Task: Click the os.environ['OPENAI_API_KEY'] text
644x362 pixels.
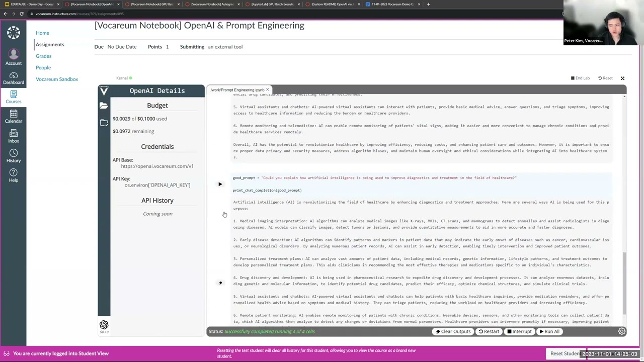Action: click(157, 185)
